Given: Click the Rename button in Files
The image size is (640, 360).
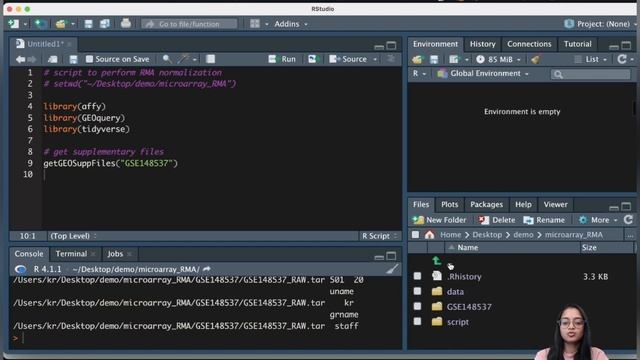Looking at the screenshot, I should 544,220.
